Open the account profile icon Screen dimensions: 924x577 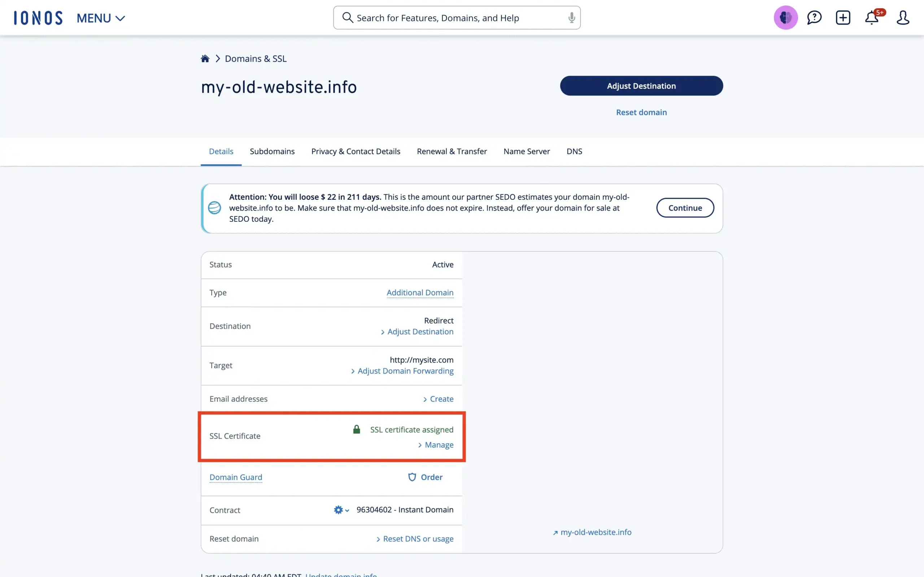pyautogui.click(x=903, y=18)
